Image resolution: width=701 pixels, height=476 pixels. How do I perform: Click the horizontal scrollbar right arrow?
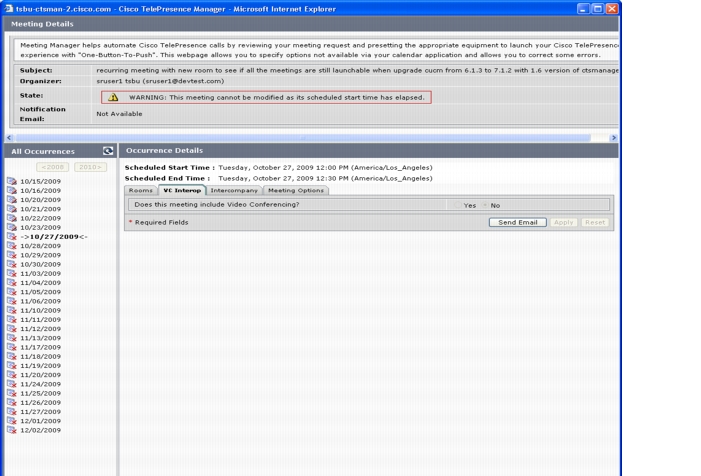pyautogui.click(x=614, y=138)
